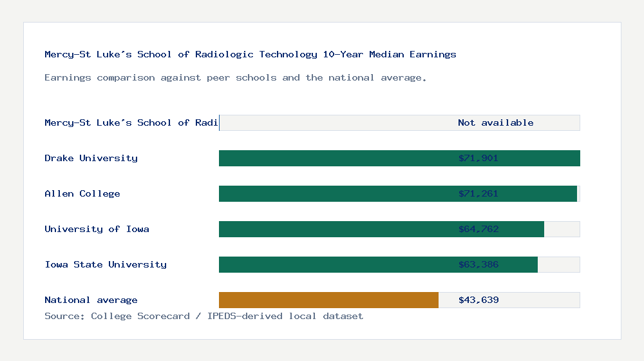Click the '$63,386' value

click(x=478, y=264)
